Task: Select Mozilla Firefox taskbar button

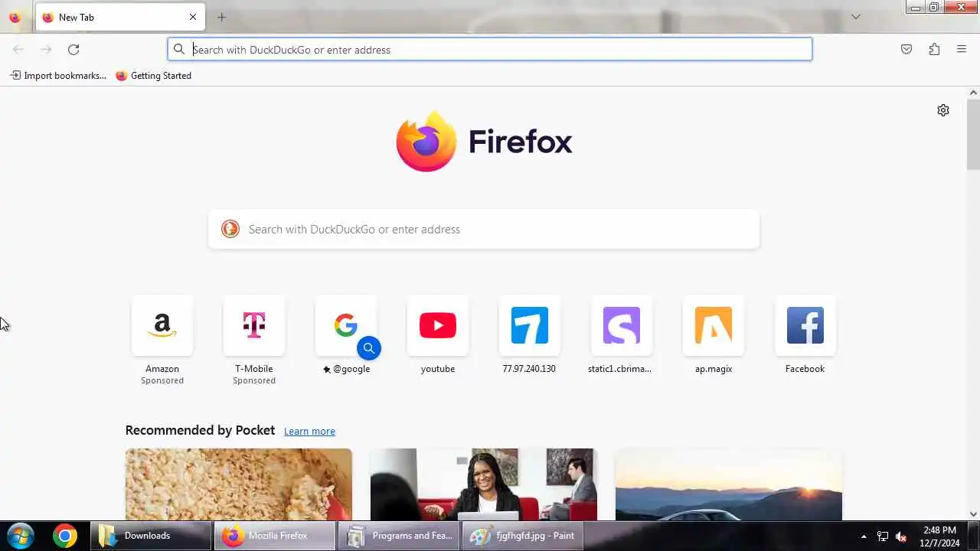Action: point(275,536)
